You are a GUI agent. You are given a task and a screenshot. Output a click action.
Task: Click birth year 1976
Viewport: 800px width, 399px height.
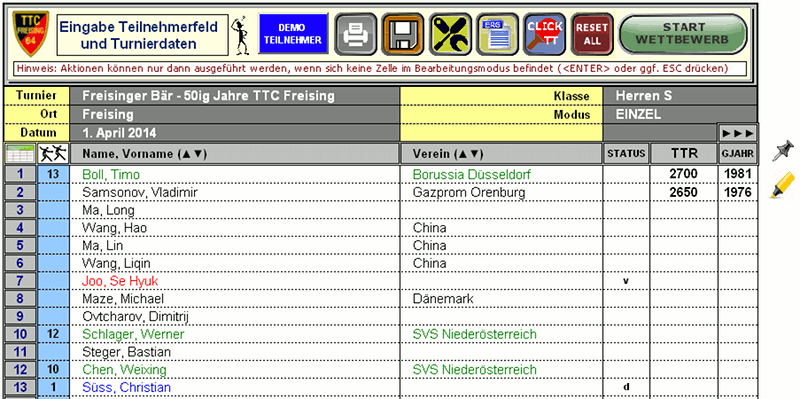738,192
